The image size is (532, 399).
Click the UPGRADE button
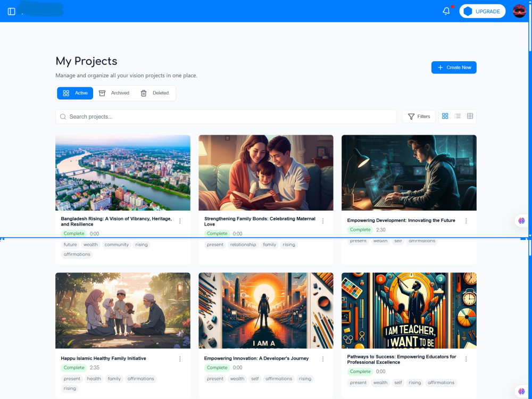click(482, 11)
